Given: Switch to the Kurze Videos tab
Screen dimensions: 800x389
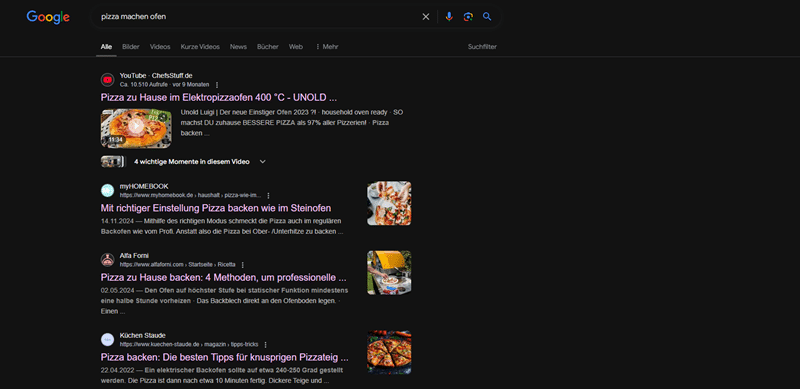Looking at the screenshot, I should click(x=200, y=46).
